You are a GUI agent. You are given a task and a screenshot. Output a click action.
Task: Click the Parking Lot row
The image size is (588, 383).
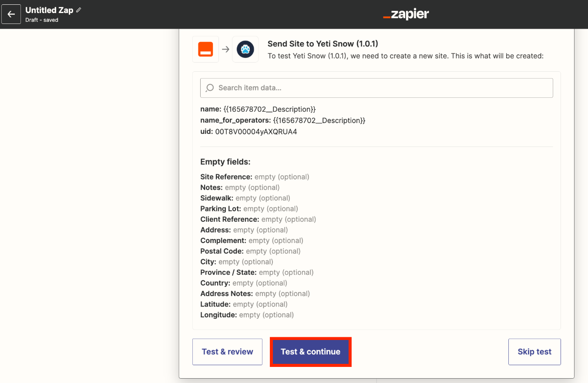pyautogui.click(x=249, y=209)
